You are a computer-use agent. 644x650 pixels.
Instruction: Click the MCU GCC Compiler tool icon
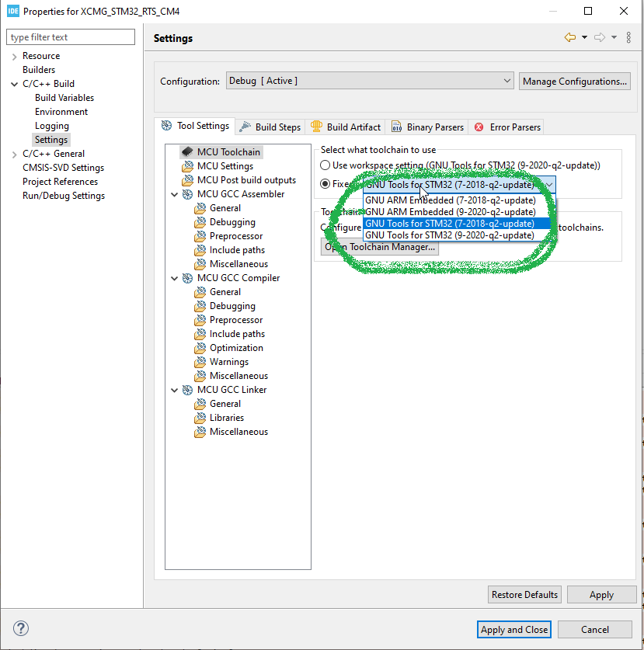[x=187, y=278]
